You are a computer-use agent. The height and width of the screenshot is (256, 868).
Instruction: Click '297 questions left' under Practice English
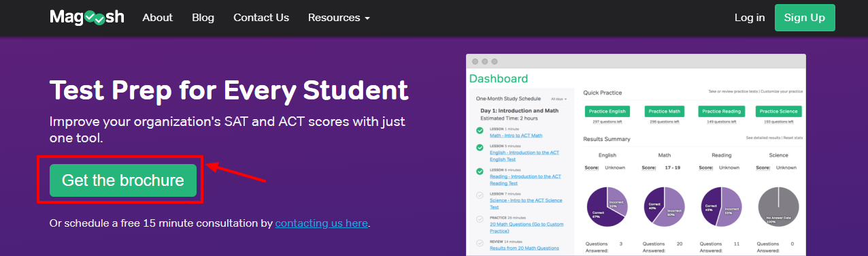pos(607,122)
